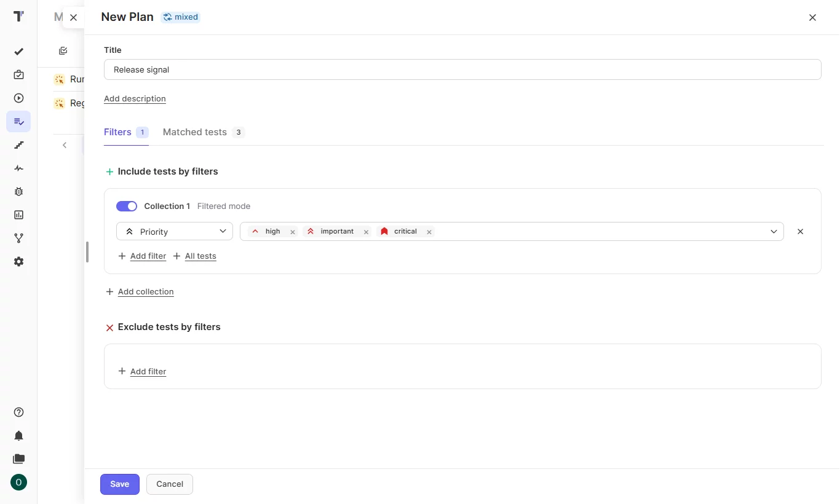Open the Steps staircase sidebar icon
840x504 pixels.
[18, 145]
